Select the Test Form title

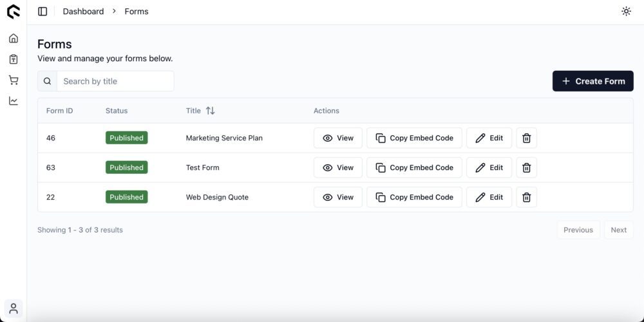point(202,167)
